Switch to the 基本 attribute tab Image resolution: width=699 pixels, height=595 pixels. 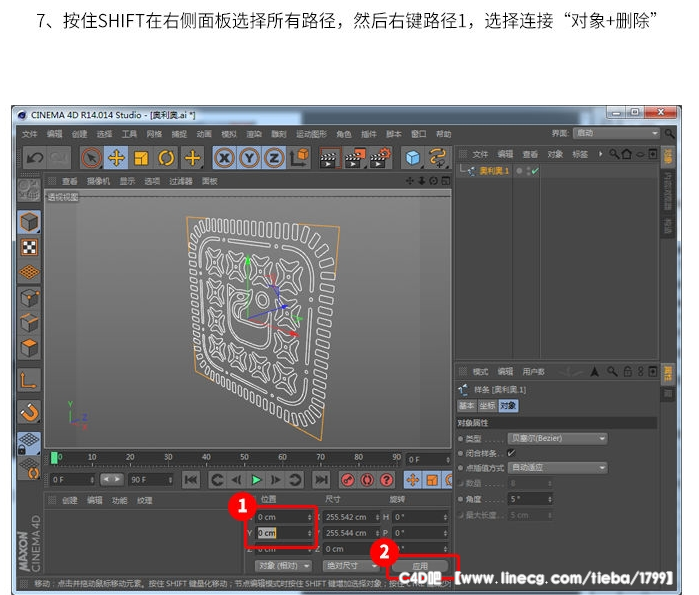coord(467,406)
